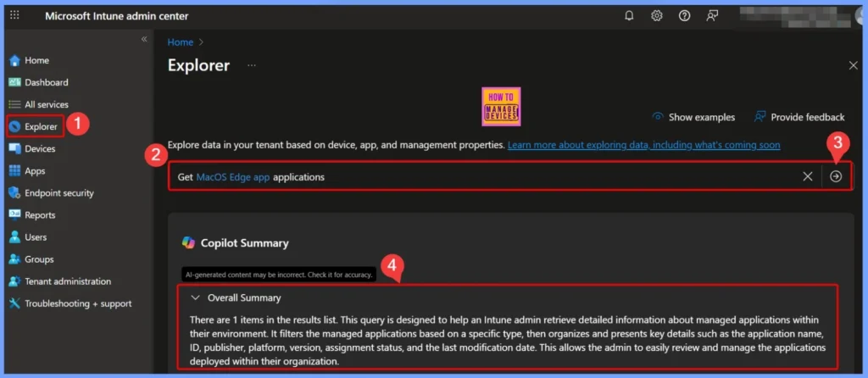Click the Tenant administration icon
The height and width of the screenshot is (378, 868).
pyautogui.click(x=15, y=281)
